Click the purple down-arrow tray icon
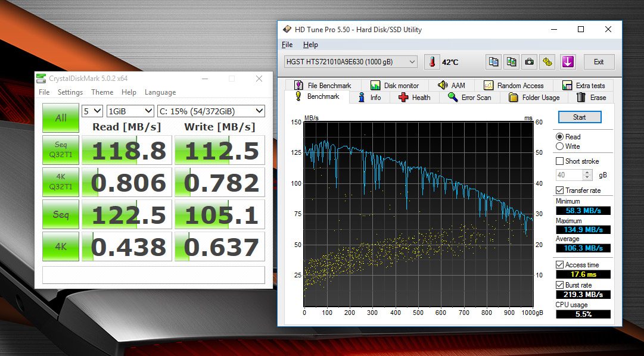 [568, 62]
